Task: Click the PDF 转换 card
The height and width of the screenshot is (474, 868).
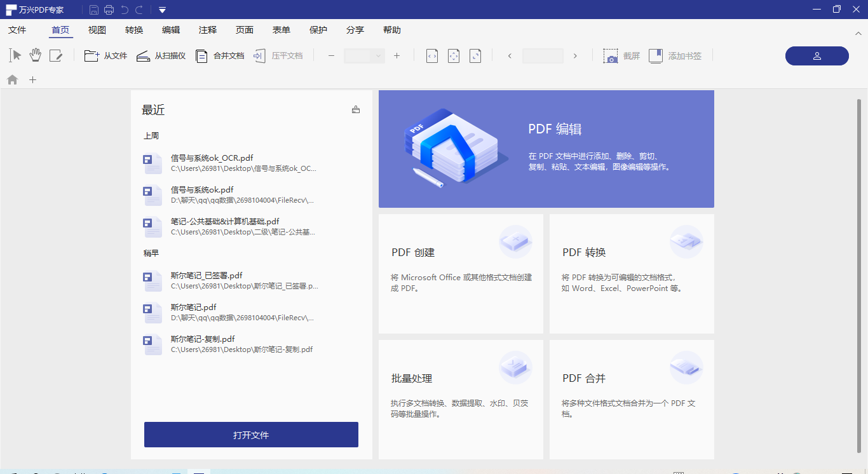Action: coord(632,274)
